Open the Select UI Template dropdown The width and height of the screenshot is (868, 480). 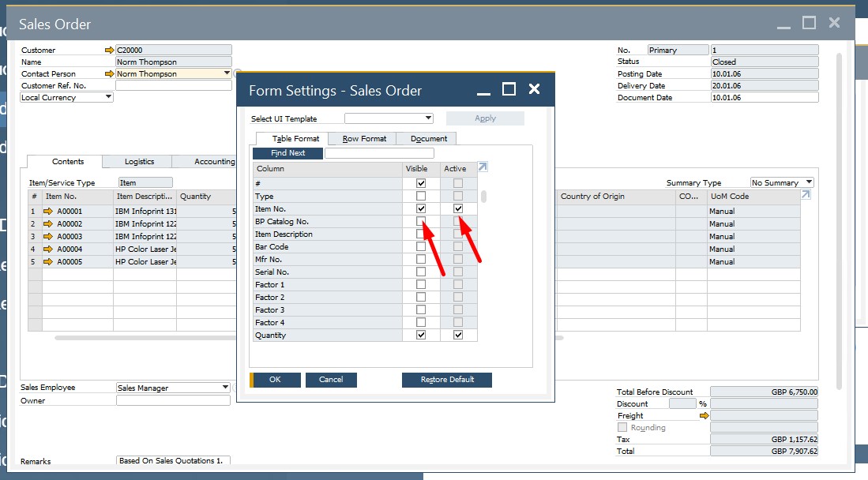[x=428, y=118]
